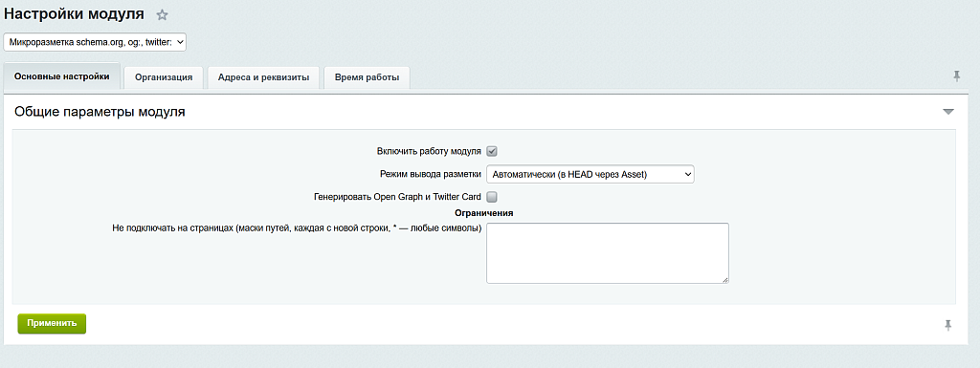Click the Не подключать на страницах label
980x368 pixels.
(297, 228)
